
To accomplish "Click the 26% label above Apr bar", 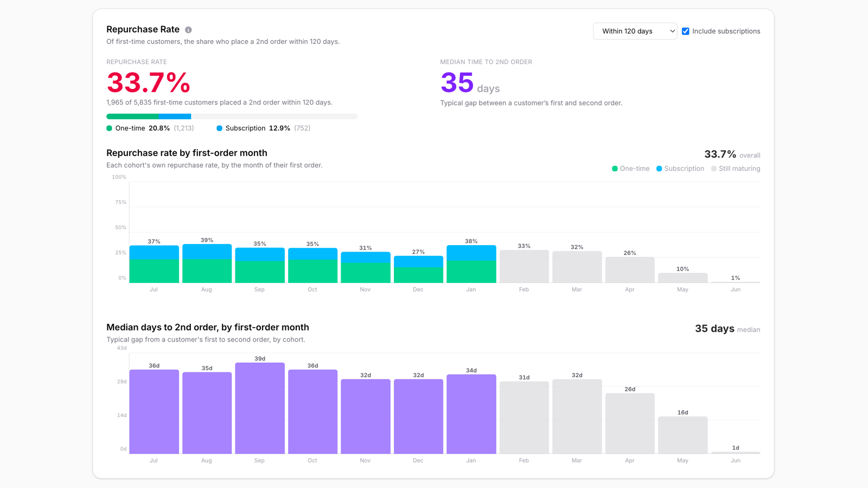I will [x=630, y=253].
